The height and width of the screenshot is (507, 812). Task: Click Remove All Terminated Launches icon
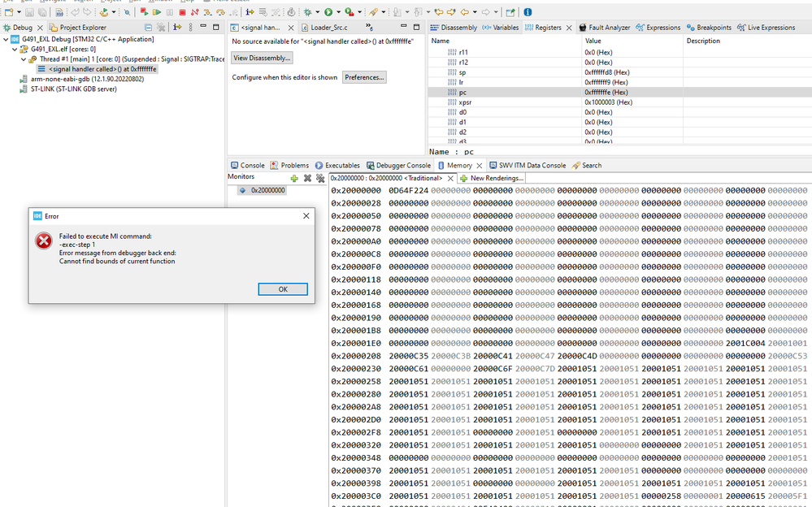[161, 27]
